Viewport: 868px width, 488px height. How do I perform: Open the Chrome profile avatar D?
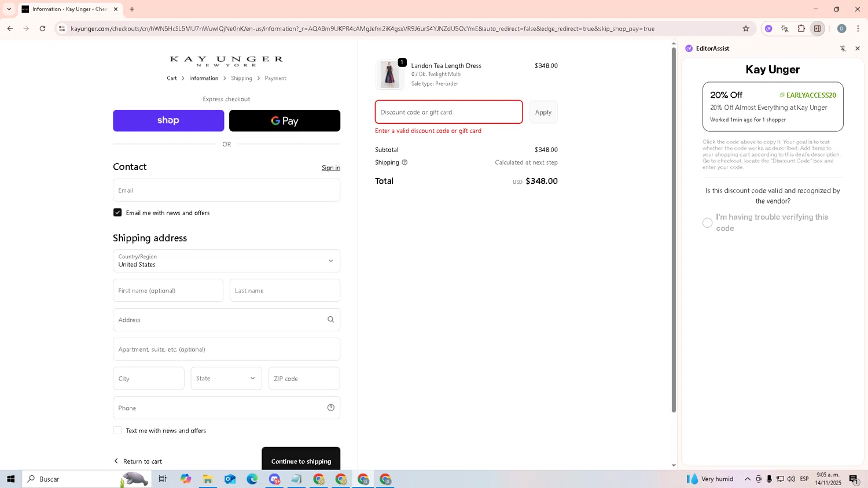coord(841,28)
